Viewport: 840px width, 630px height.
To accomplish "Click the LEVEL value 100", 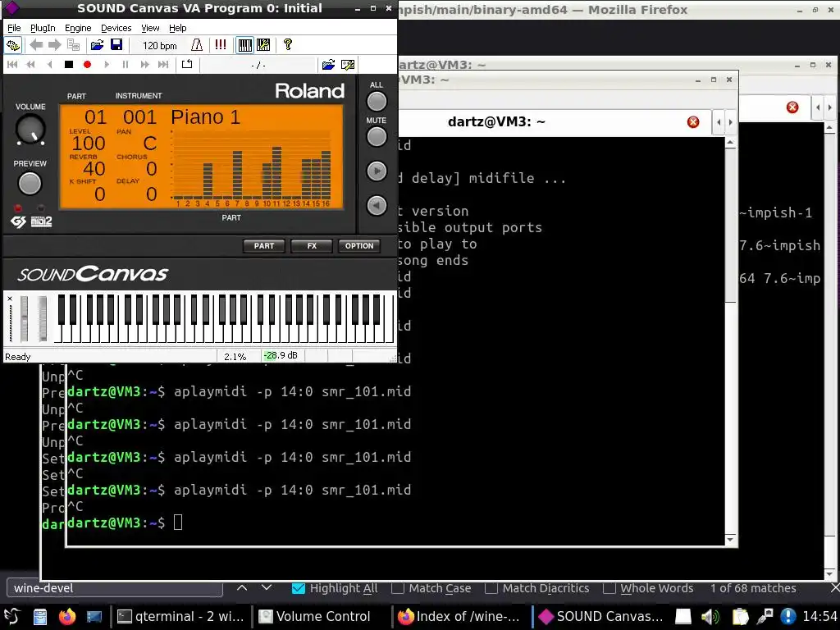I will pos(89,143).
